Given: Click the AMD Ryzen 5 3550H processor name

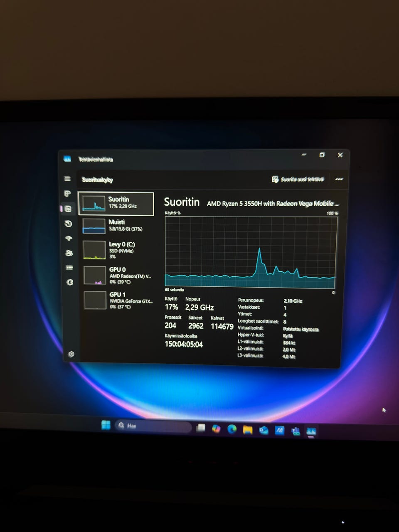Looking at the screenshot, I should [273, 204].
